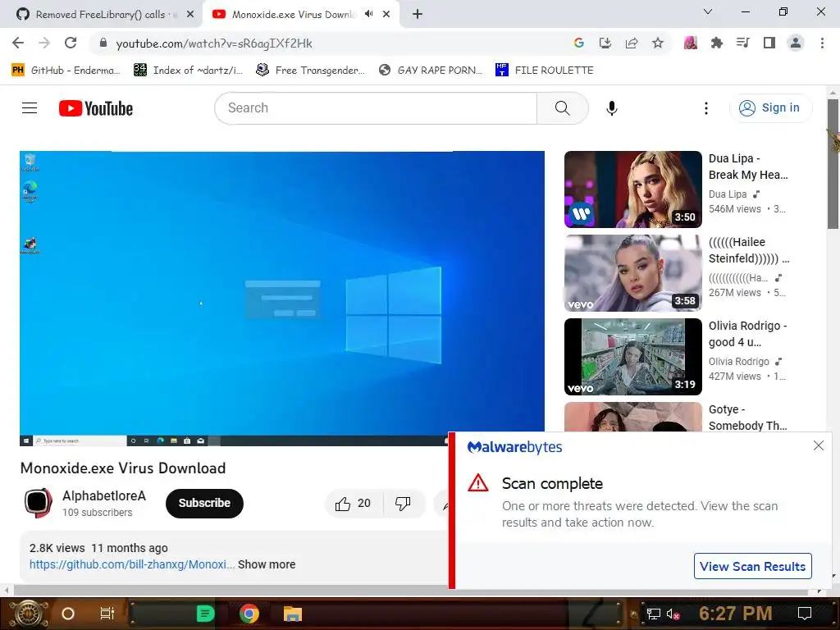840x630 pixels.
Task: Open the tab search chevron dropdown
Action: click(708, 11)
